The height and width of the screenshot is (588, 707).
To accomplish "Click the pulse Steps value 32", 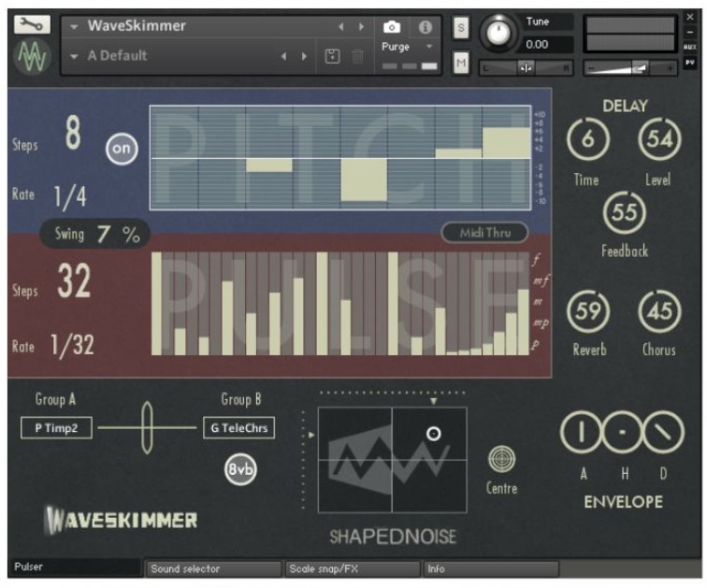I will 75,280.
